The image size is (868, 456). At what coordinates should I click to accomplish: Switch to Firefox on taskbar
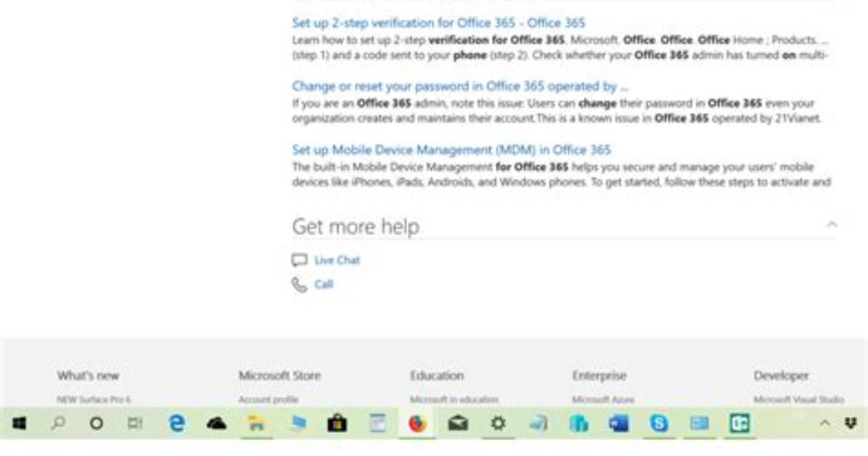[x=417, y=424]
